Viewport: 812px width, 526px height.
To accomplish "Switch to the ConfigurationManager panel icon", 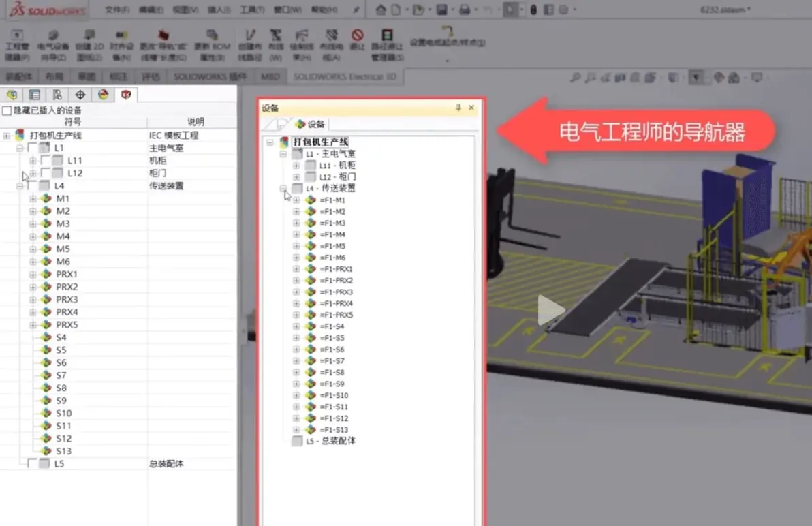I will click(x=57, y=95).
